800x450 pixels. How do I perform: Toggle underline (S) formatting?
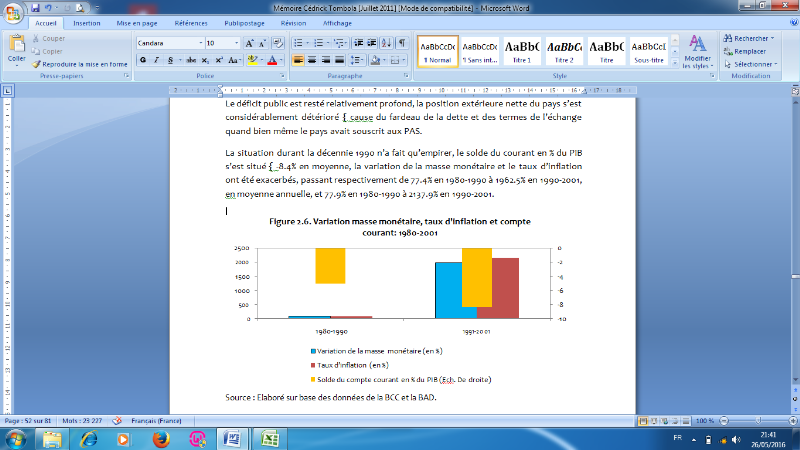170,60
